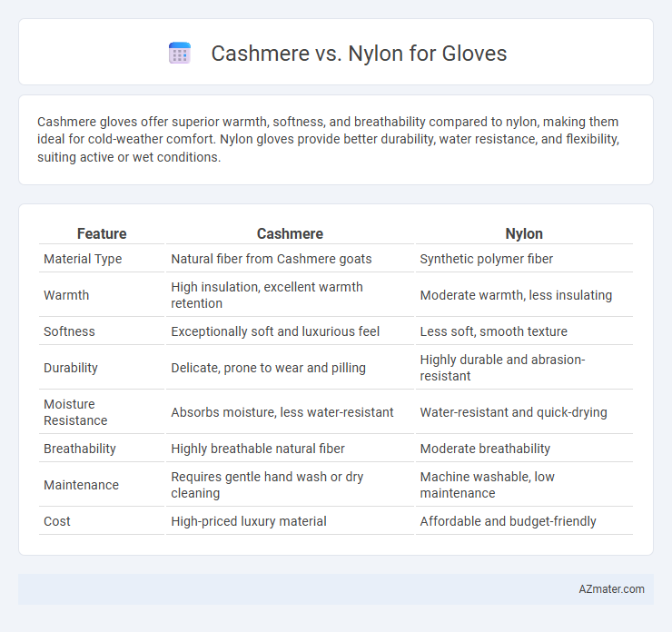672x632 pixels.
Task: Click the 'Moisture Resistance' row label
Action: [x=75, y=412]
